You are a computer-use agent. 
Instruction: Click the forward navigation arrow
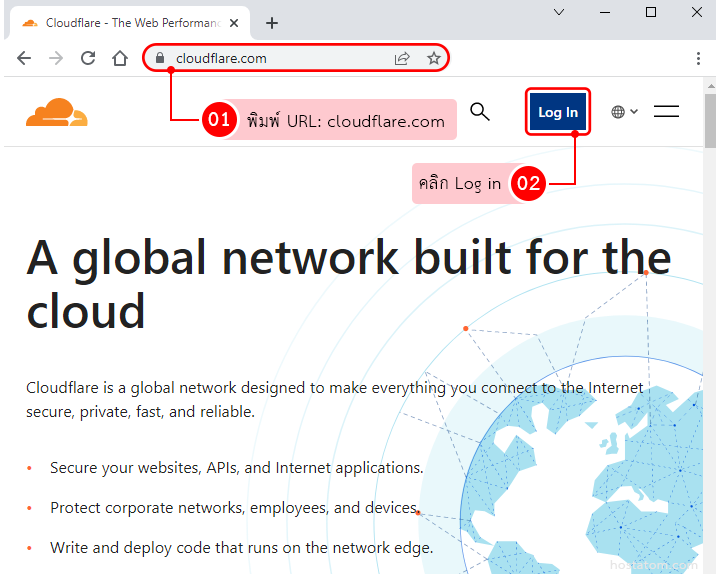coord(56,58)
